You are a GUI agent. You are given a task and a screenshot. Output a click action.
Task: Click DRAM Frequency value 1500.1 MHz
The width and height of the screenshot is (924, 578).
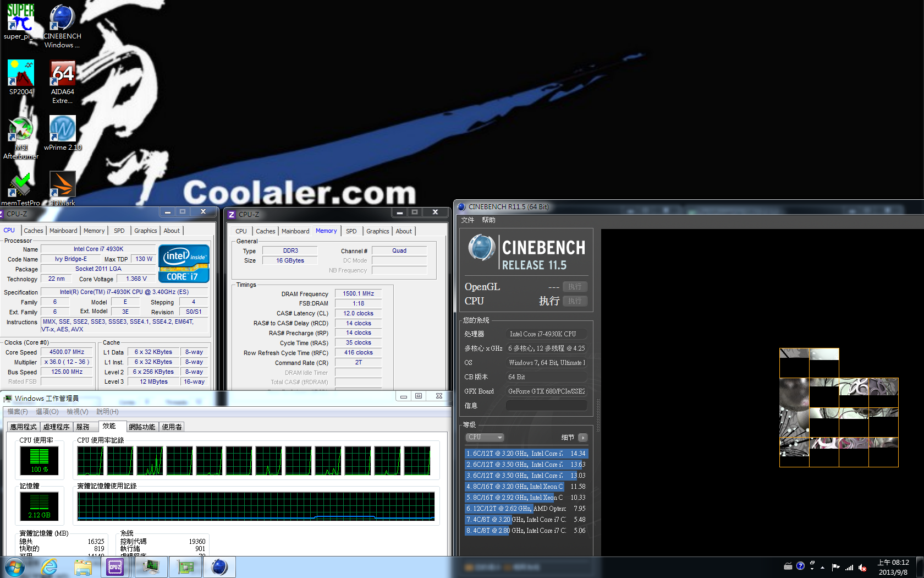point(359,294)
